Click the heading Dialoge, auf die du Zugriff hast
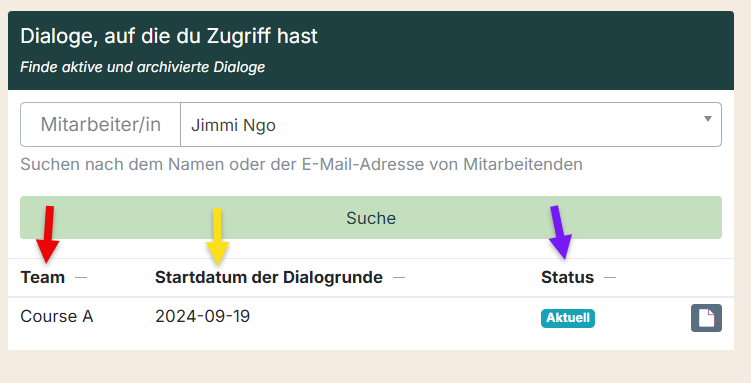Viewport: 751px width, 383px height. (x=169, y=36)
